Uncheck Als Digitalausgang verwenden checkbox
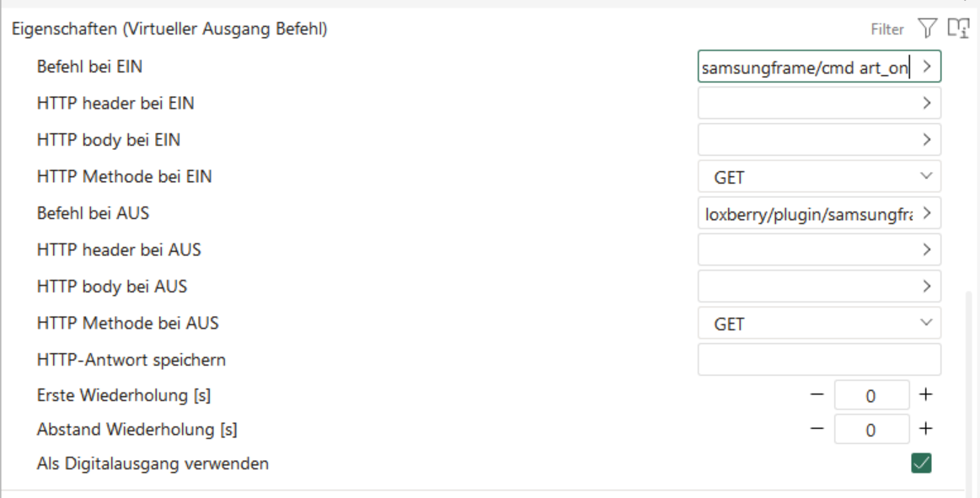This screenshot has width=980, height=498. click(922, 463)
